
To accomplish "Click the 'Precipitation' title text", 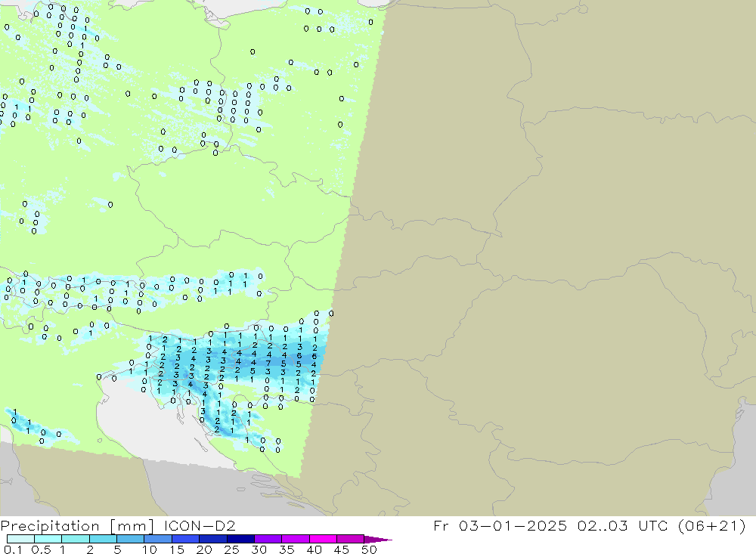I will 50,526.
